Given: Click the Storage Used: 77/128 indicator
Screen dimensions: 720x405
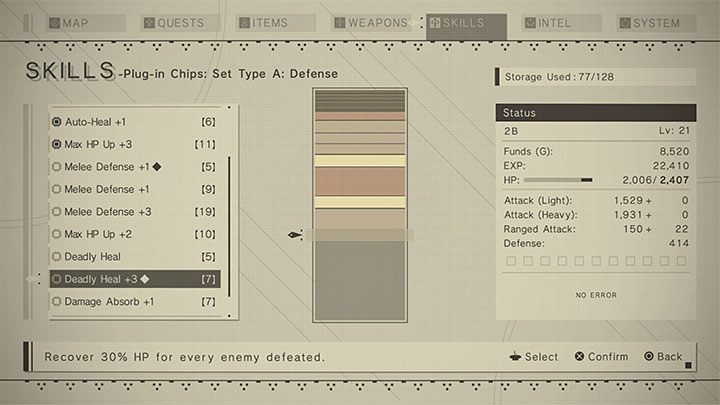Looking at the screenshot, I should (596, 77).
